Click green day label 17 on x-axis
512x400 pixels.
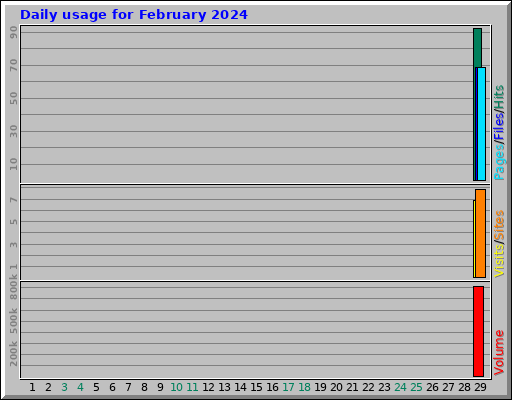click(288, 387)
